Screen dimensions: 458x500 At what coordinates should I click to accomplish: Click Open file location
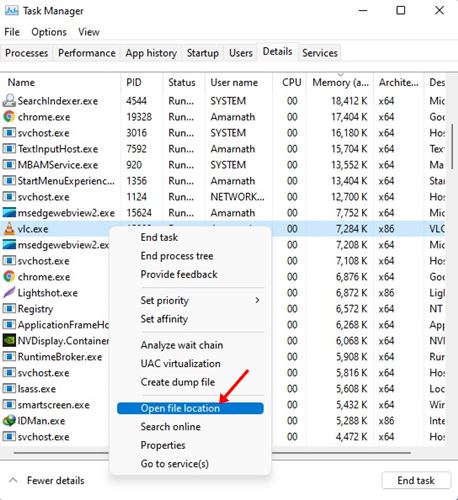(190, 408)
